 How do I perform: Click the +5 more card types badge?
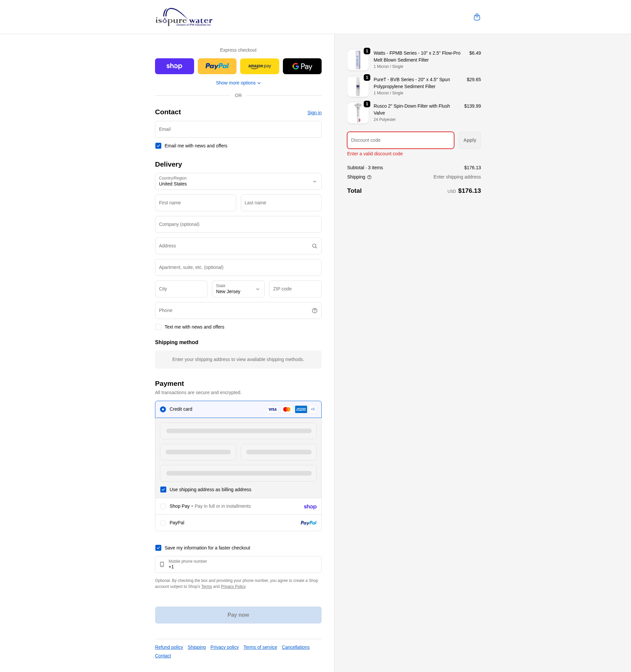(x=313, y=409)
